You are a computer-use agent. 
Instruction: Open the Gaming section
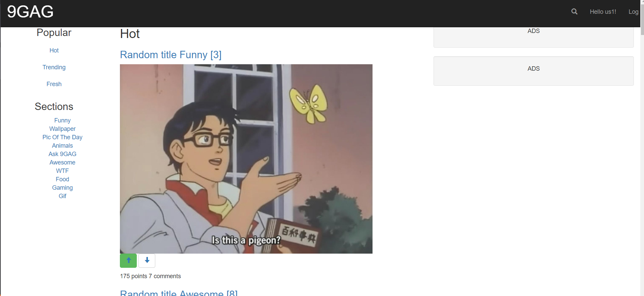click(x=62, y=188)
